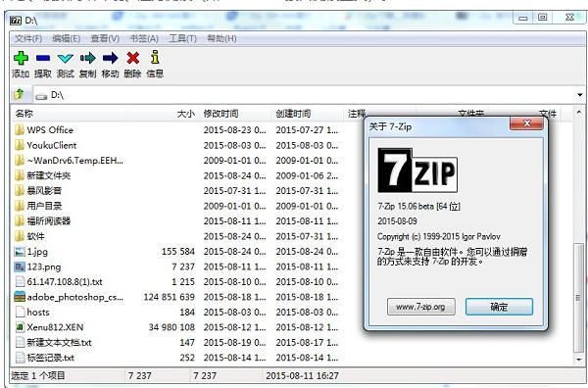Open the 帮助(H) menu
Image resolution: width=588 pixels, height=388 pixels.
click(221, 38)
